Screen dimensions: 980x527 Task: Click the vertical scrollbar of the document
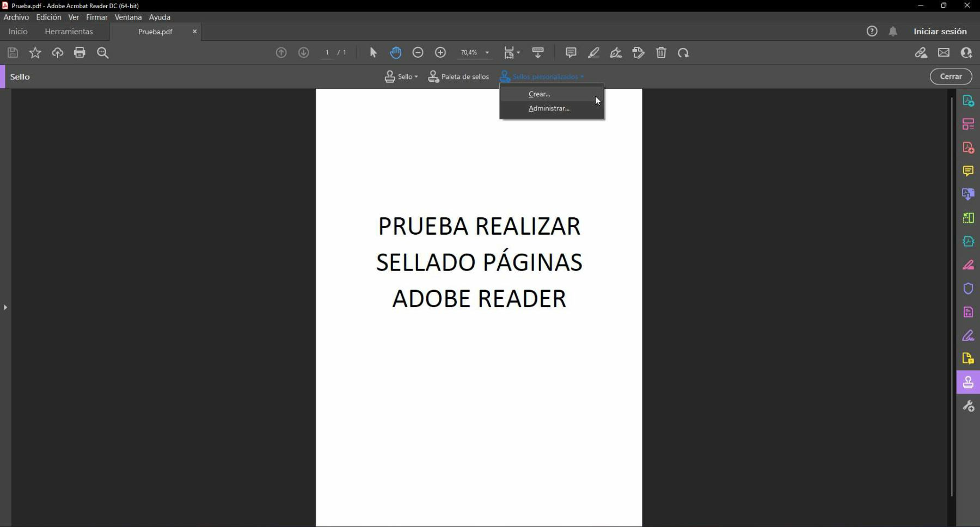(952, 297)
